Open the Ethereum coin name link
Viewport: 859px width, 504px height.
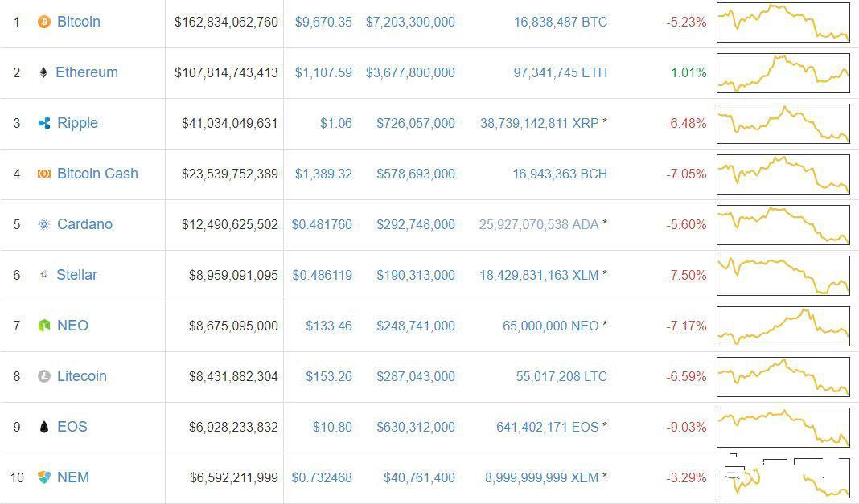(x=87, y=72)
